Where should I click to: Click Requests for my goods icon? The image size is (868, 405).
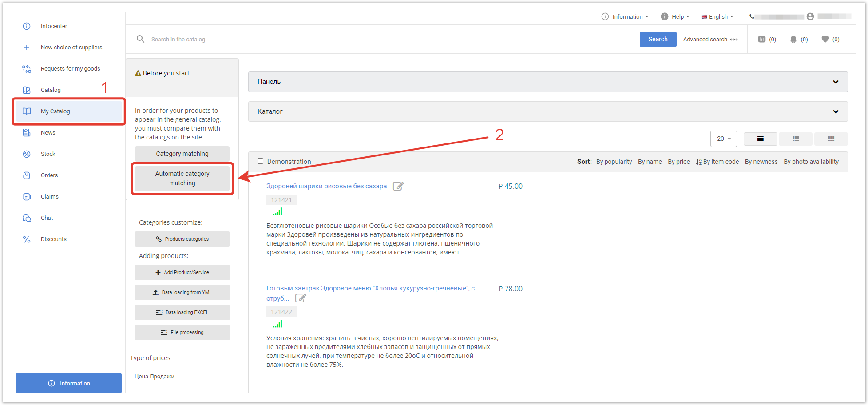point(27,69)
